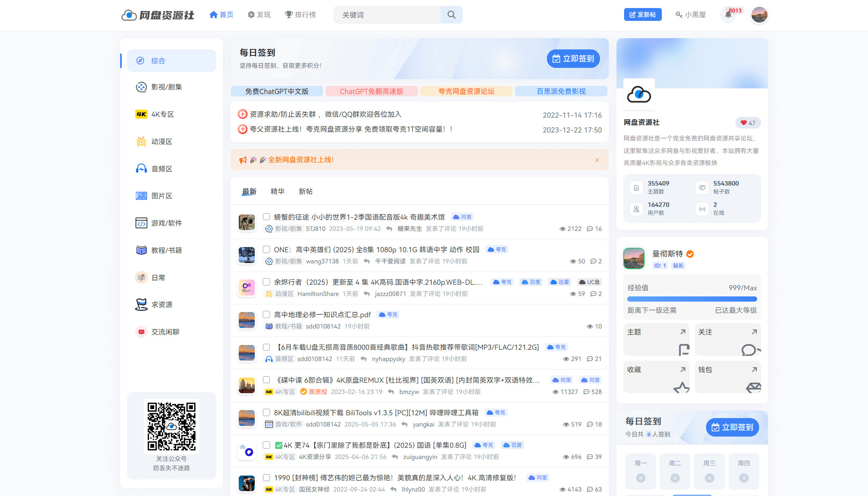Screen dimensions: 868x496
Task: Click the pinned icon beside 资源求助/防止丢失群 notice
Action: (242, 114)
